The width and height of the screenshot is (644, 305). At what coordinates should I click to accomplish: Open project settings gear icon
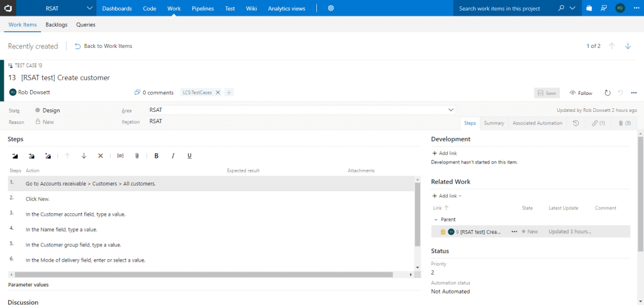(331, 8)
